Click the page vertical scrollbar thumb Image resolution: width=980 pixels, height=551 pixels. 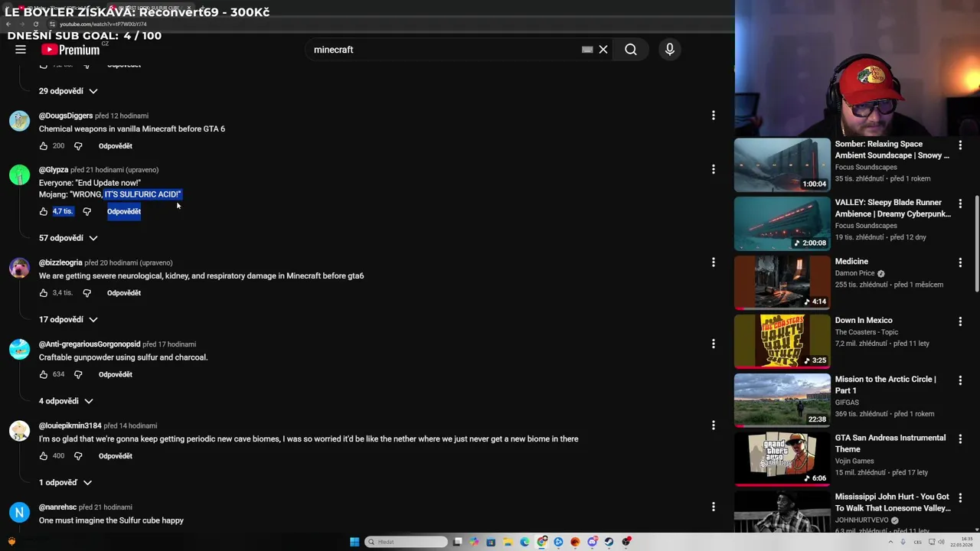coord(976,243)
